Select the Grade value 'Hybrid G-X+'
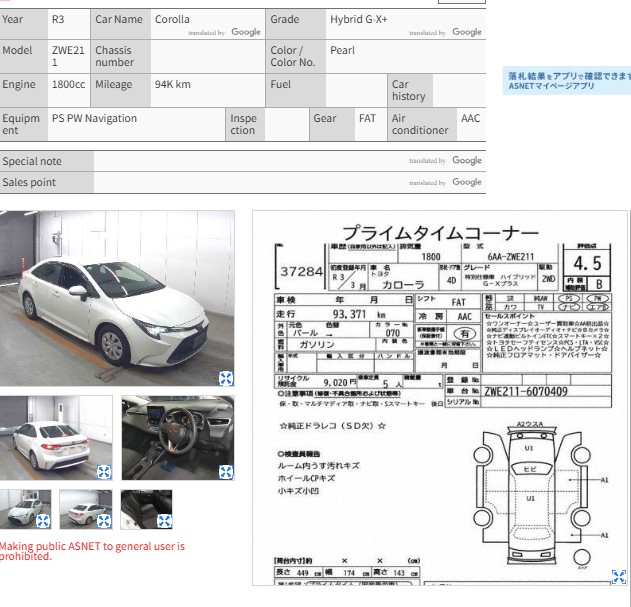The height and width of the screenshot is (607, 631). pos(359,19)
